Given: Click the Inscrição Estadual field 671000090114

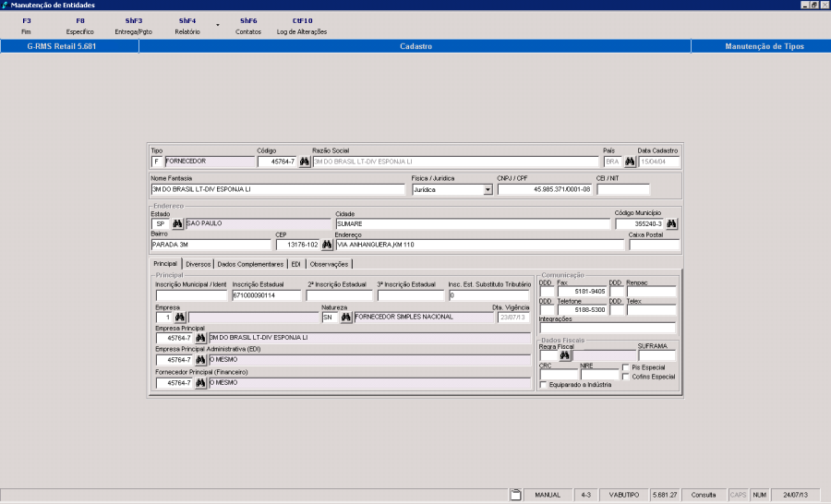Looking at the screenshot, I should [x=267, y=295].
